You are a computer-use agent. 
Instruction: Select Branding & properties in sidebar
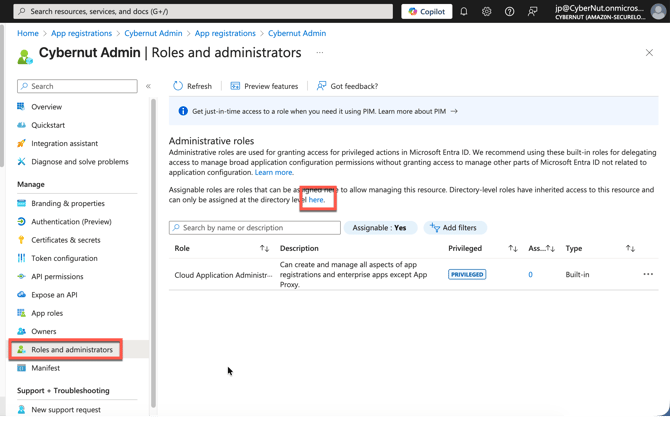[x=67, y=203]
